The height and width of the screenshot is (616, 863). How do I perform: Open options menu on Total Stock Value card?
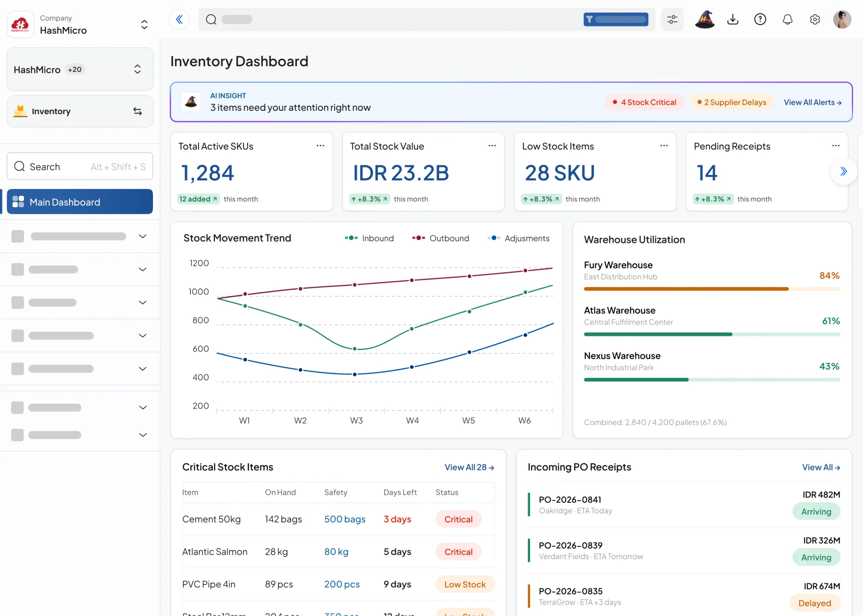(492, 146)
